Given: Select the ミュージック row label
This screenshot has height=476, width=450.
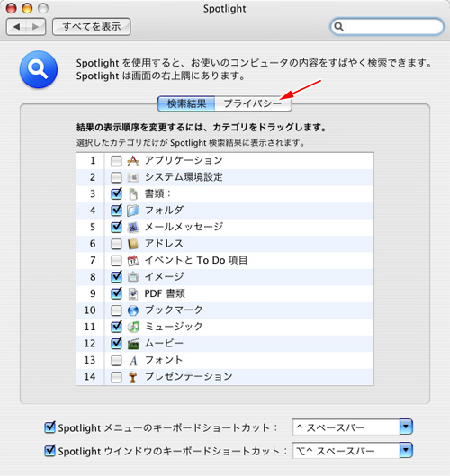Looking at the screenshot, I should point(174,327).
